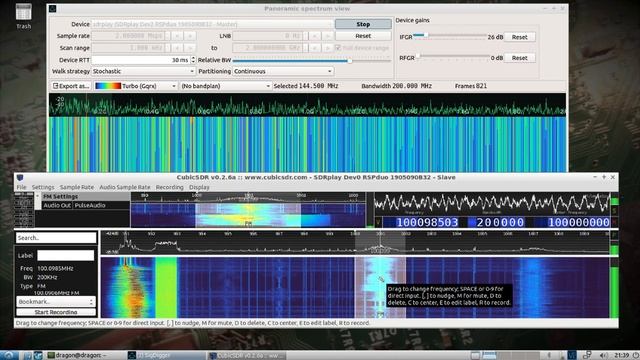This screenshot has height=360, width=640.
Task: Click the highlighted FM demodulator in the waterfall
Action: click(380, 287)
